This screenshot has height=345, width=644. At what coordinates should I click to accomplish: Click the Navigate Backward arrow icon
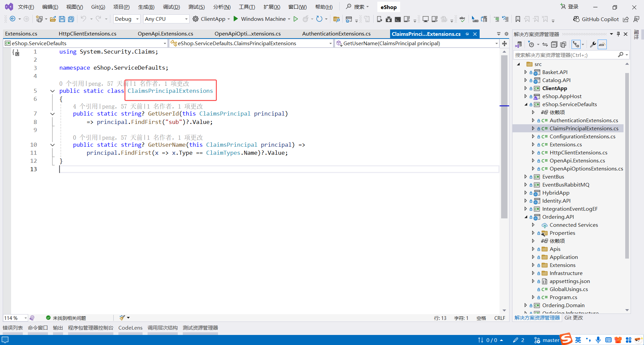pyautogui.click(x=12, y=19)
